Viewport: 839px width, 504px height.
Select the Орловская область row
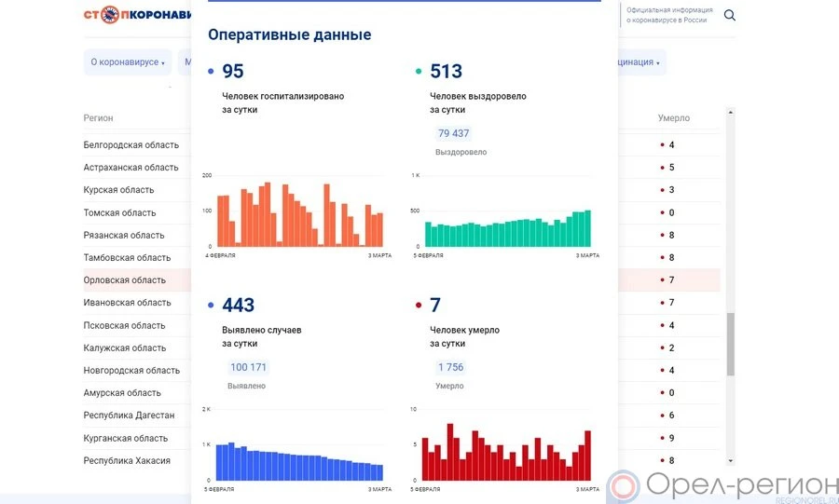(125, 280)
